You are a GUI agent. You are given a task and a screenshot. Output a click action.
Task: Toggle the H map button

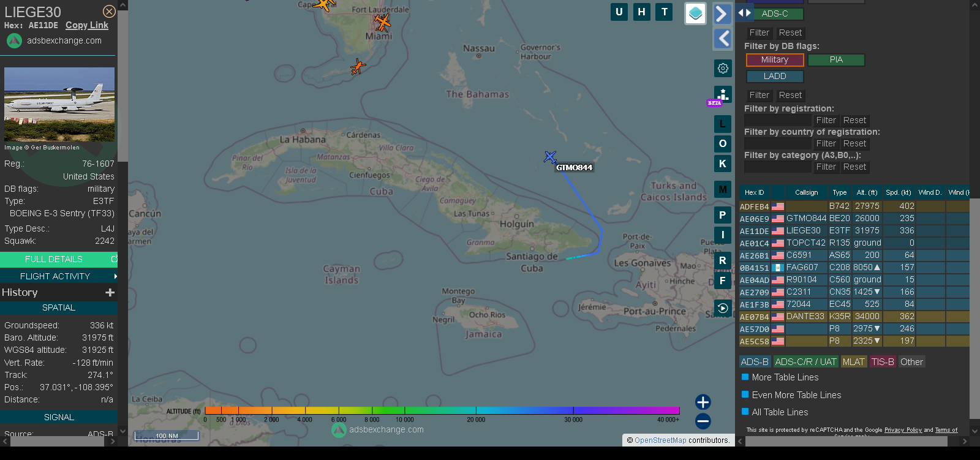tap(642, 12)
